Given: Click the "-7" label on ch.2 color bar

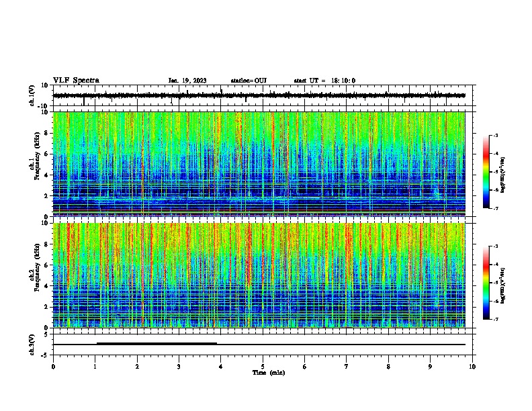Looking at the screenshot, I should [x=495, y=319].
